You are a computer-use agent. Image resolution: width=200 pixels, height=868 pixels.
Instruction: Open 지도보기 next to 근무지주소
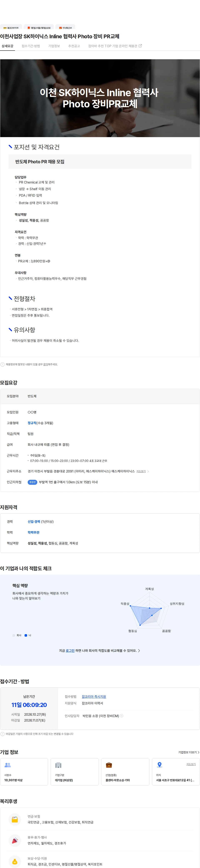click(x=141, y=471)
